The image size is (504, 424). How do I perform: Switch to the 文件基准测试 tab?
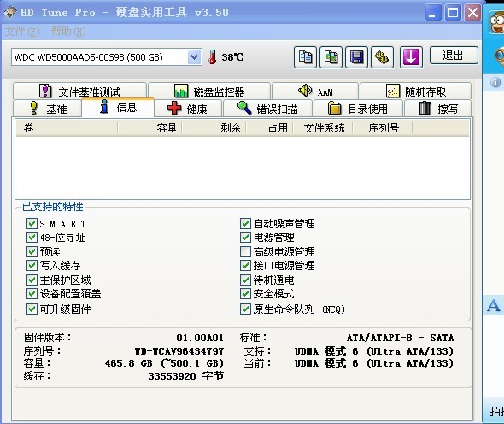(79, 91)
